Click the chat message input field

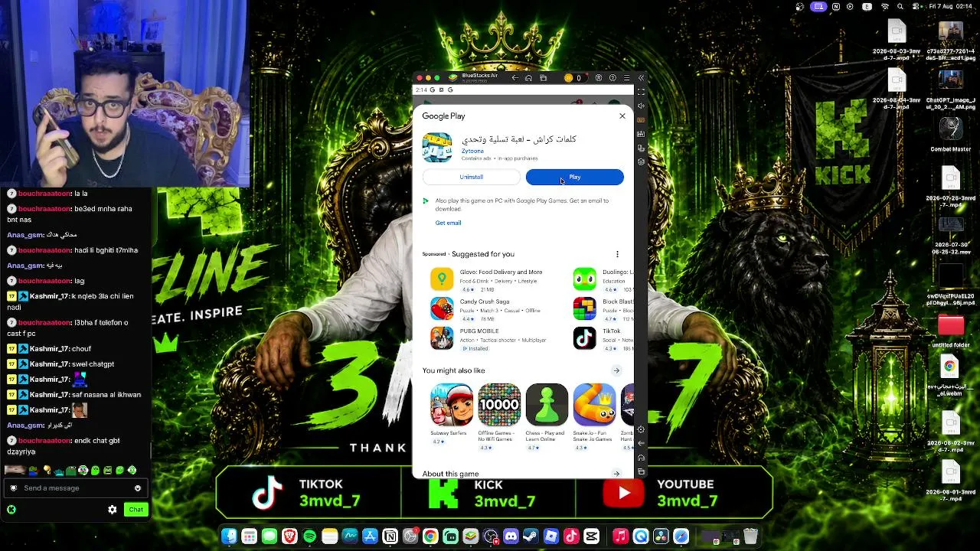74,488
